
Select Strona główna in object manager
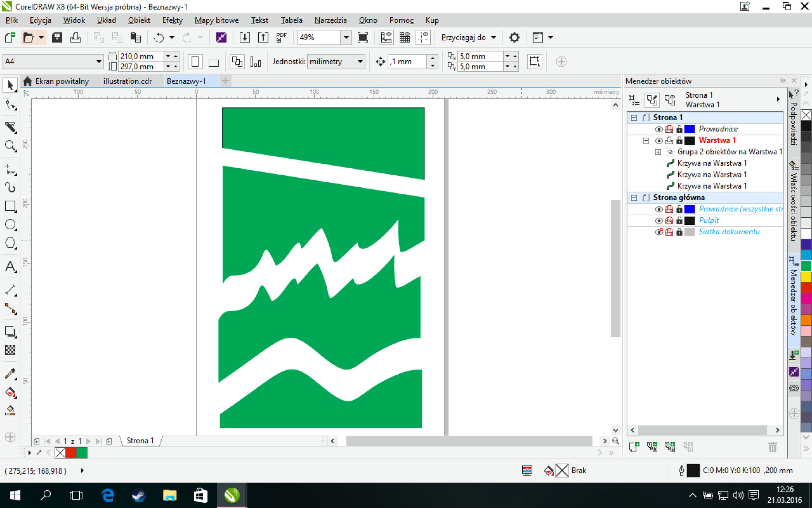(678, 198)
